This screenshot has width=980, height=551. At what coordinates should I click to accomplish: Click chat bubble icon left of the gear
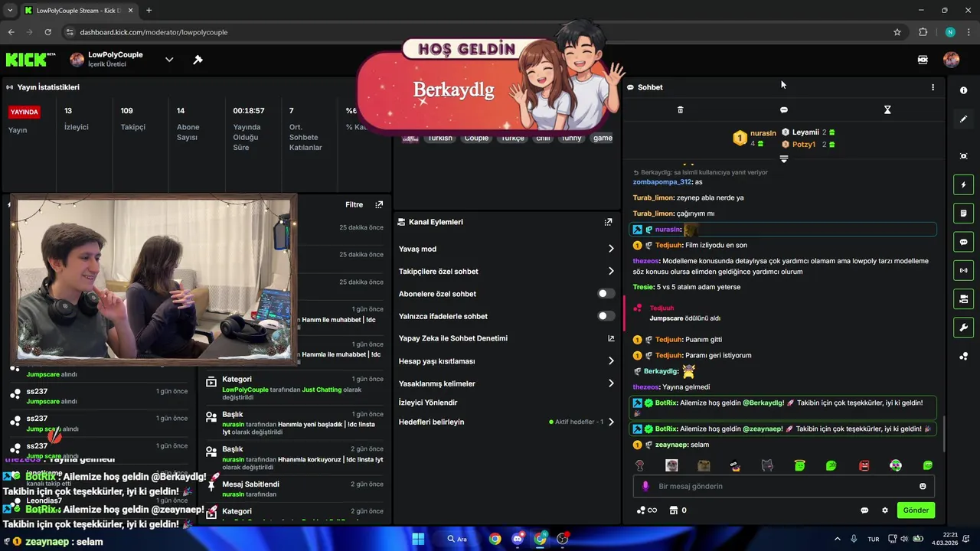tap(864, 510)
